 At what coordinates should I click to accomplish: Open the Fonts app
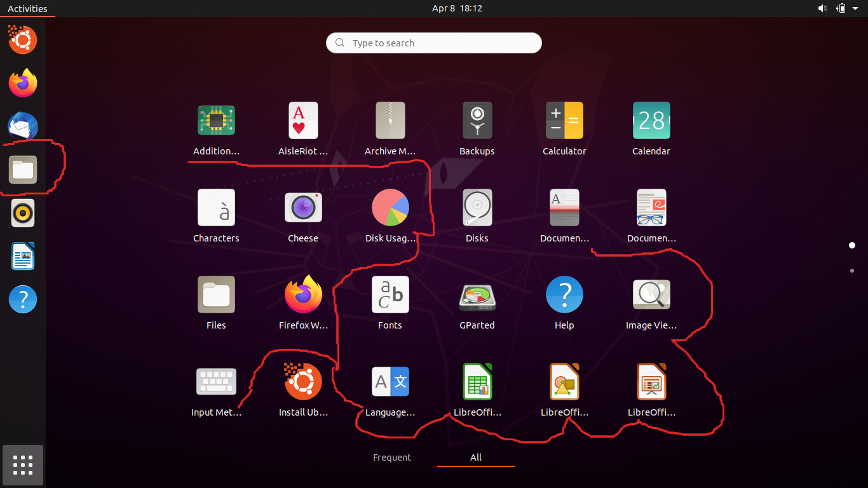(x=390, y=295)
